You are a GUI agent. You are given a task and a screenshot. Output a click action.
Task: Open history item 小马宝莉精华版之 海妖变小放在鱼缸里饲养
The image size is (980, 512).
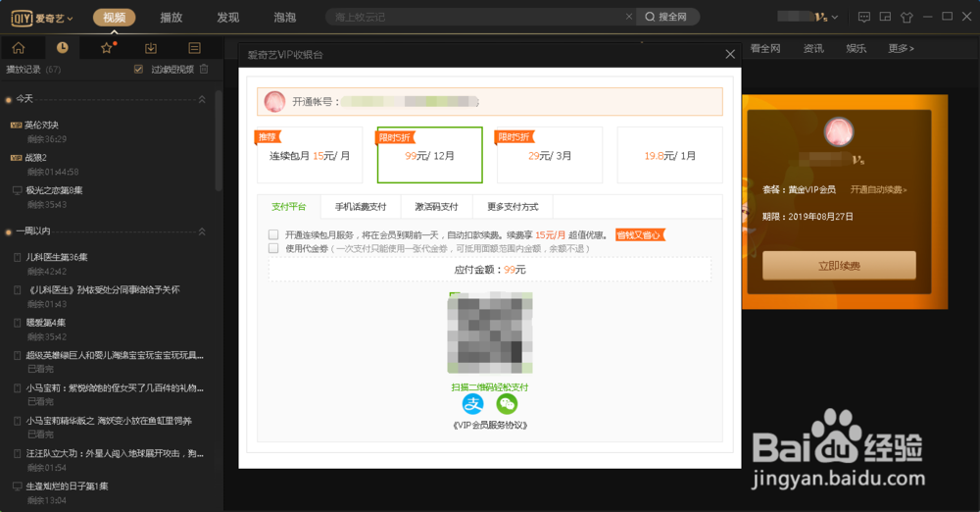pos(109,421)
